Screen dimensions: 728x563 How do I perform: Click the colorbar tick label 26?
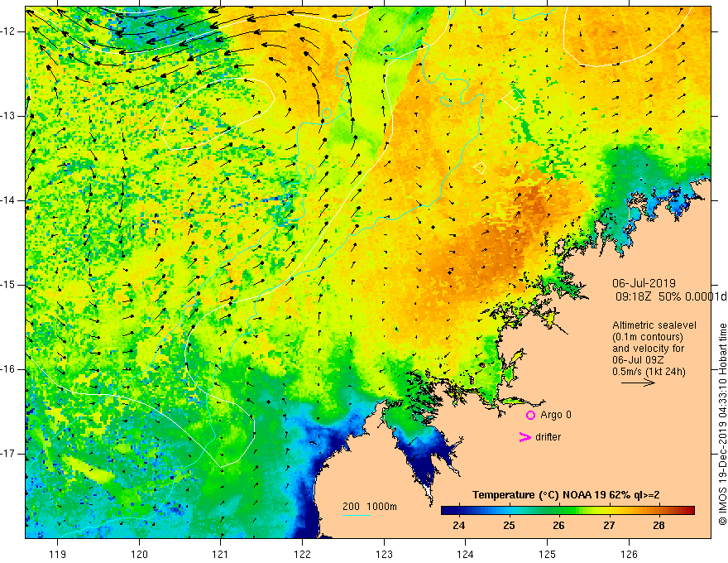(x=558, y=526)
